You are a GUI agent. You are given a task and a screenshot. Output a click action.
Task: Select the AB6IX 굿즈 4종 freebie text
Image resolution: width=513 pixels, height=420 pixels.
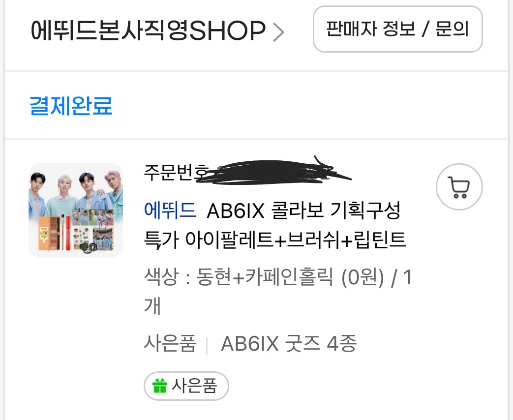pyautogui.click(x=289, y=343)
